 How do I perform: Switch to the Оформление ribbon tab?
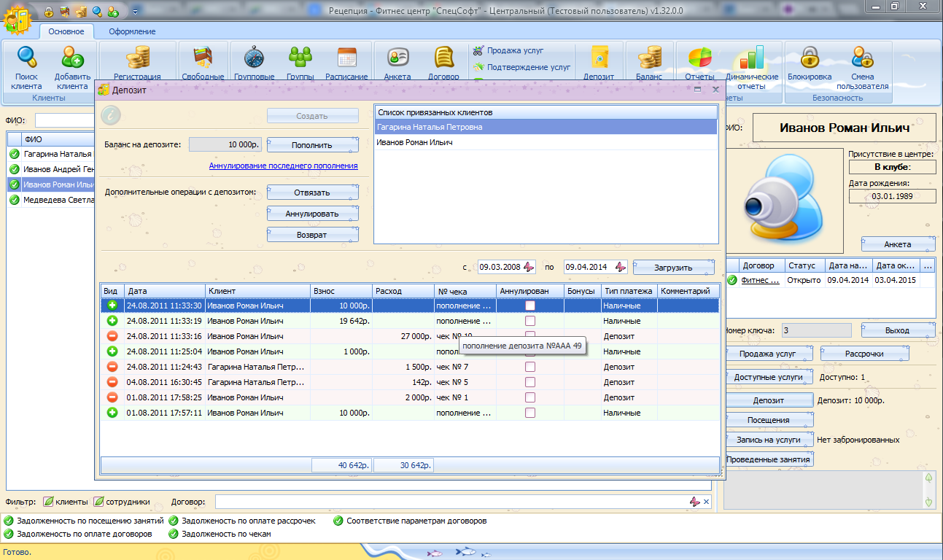click(132, 31)
